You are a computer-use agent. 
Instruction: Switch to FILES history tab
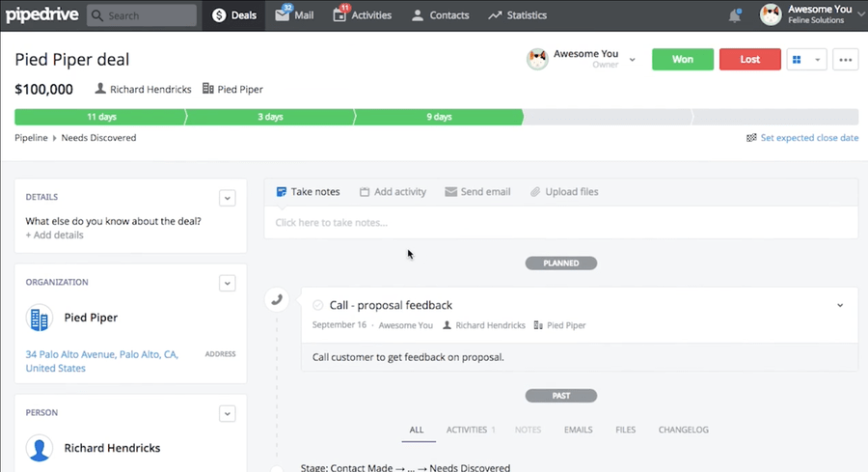pyautogui.click(x=626, y=430)
